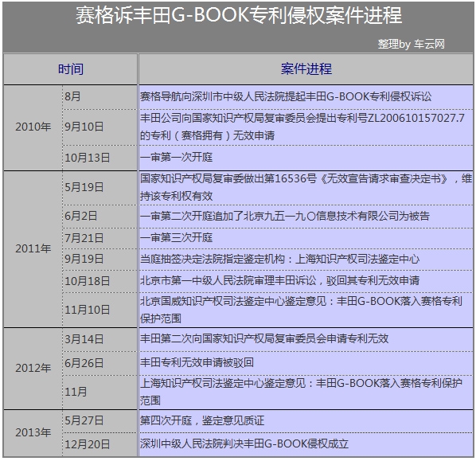The width and height of the screenshot is (476, 461).
Task: Select the 6月26日 date cell
Action: (x=99, y=364)
